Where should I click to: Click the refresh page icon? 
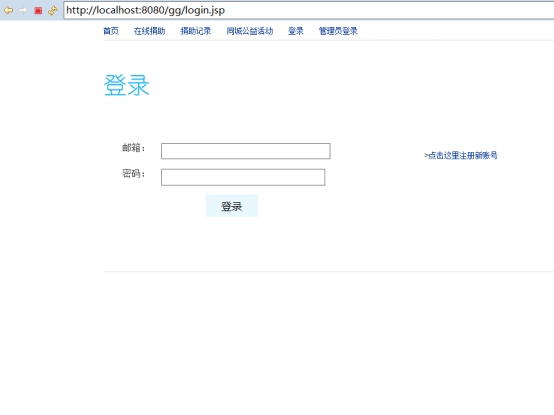click(x=53, y=11)
